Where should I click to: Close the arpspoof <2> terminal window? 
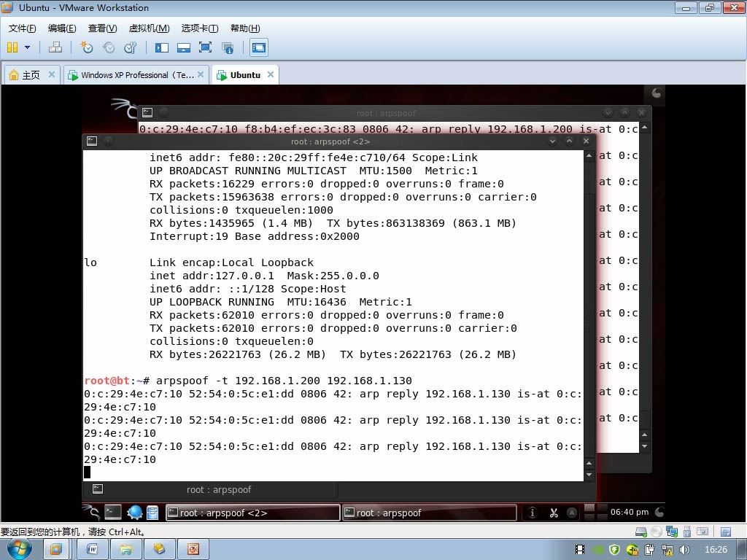(586, 141)
